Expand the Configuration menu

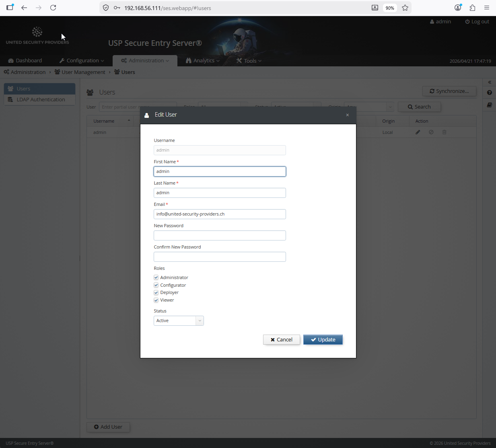pyautogui.click(x=82, y=61)
